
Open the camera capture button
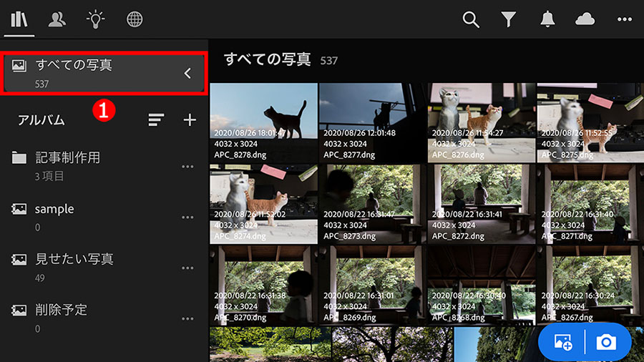pyautogui.click(x=606, y=342)
